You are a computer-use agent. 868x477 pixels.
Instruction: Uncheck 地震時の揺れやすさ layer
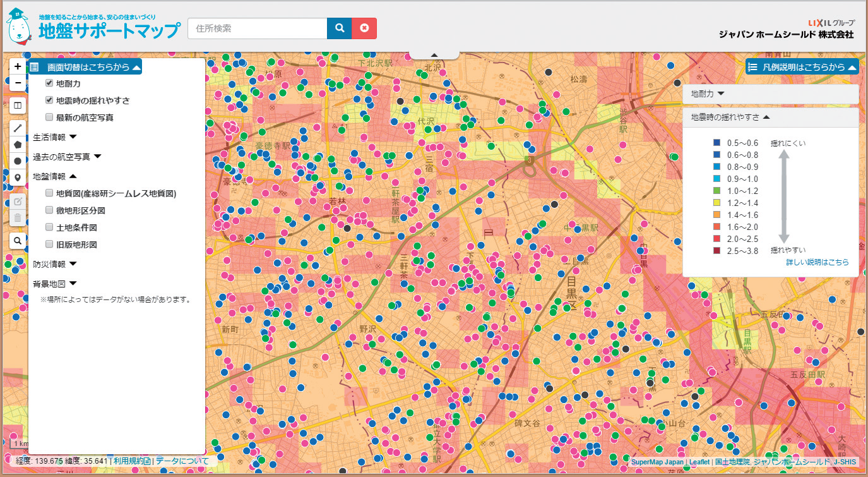point(49,100)
